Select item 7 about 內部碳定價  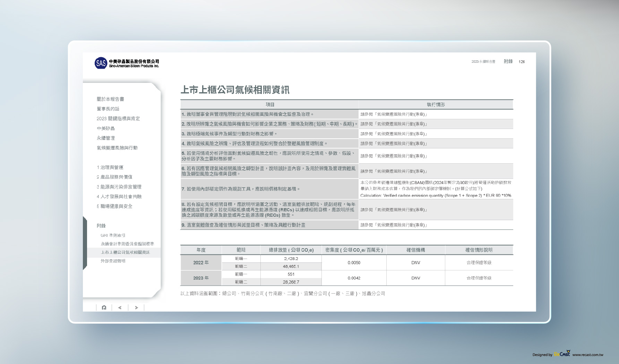(x=269, y=189)
